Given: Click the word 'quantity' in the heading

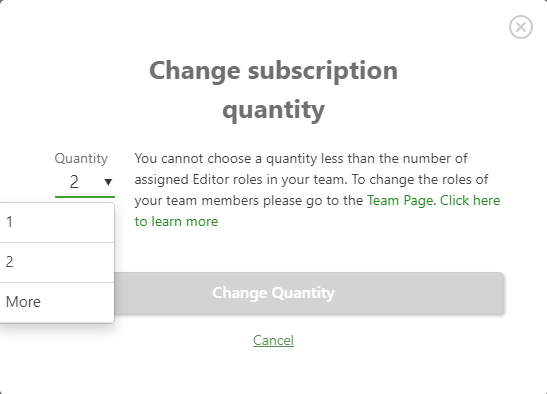Looking at the screenshot, I should click(274, 110).
